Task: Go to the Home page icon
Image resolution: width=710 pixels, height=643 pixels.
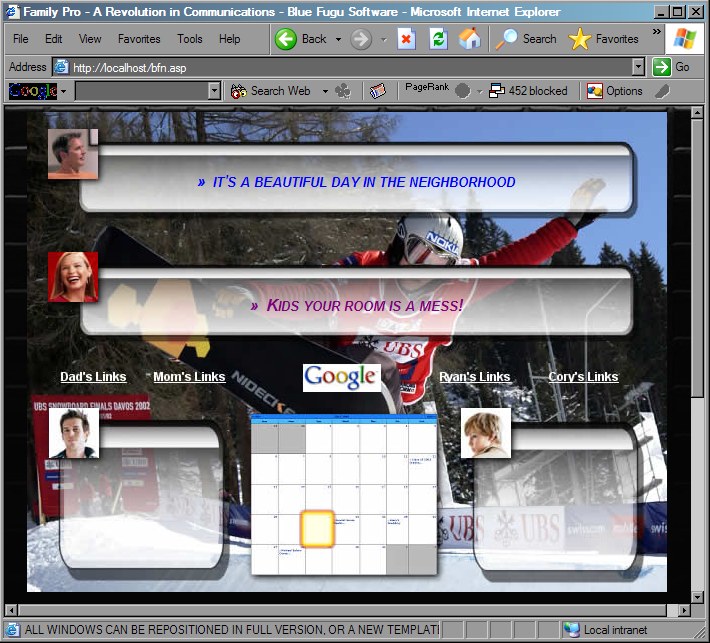Action: [470, 38]
